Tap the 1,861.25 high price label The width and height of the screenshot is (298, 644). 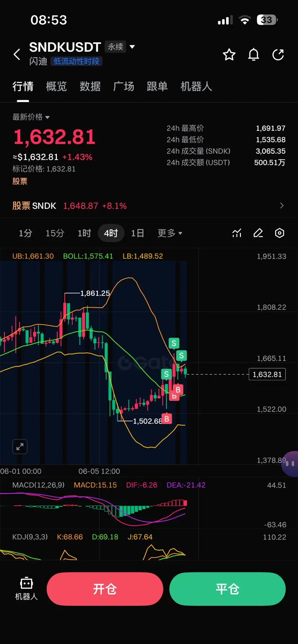click(95, 293)
